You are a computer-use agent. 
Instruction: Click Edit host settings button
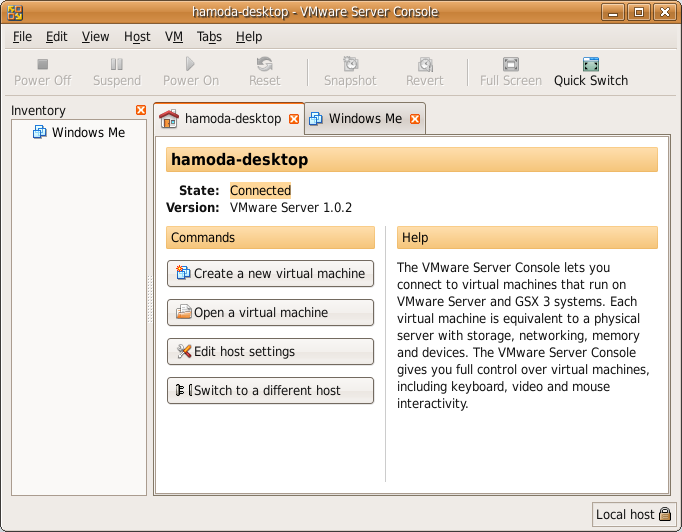pos(270,351)
